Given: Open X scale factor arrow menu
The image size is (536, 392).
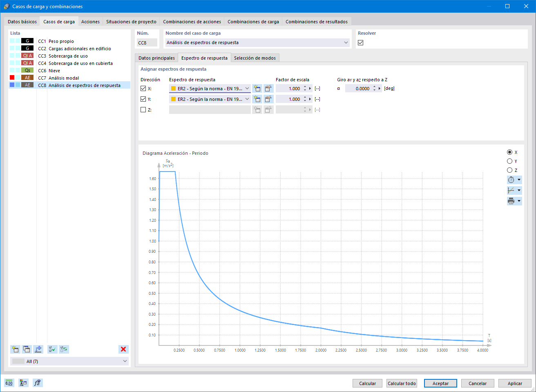Looking at the screenshot, I should tap(310, 89).
